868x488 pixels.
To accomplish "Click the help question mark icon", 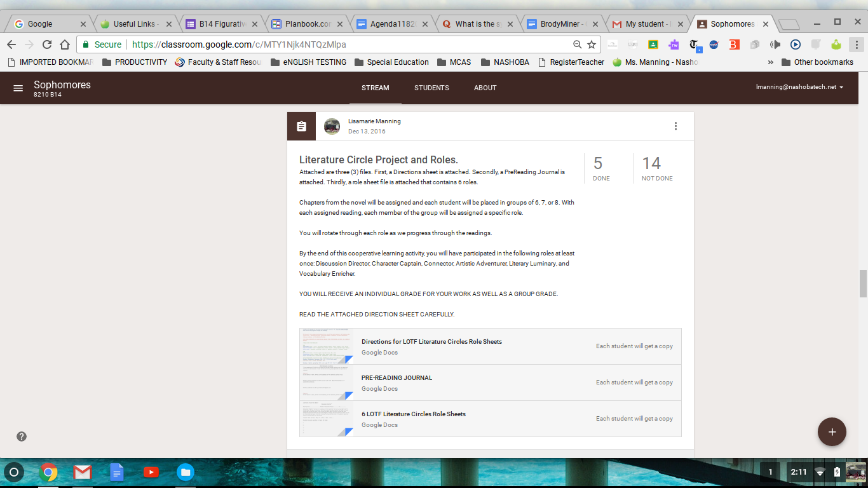I will click(22, 437).
